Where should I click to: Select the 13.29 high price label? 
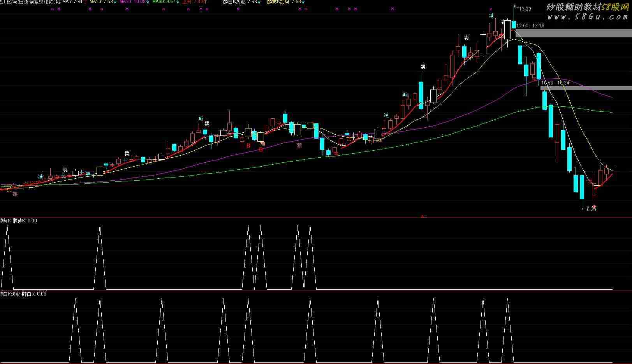point(525,9)
